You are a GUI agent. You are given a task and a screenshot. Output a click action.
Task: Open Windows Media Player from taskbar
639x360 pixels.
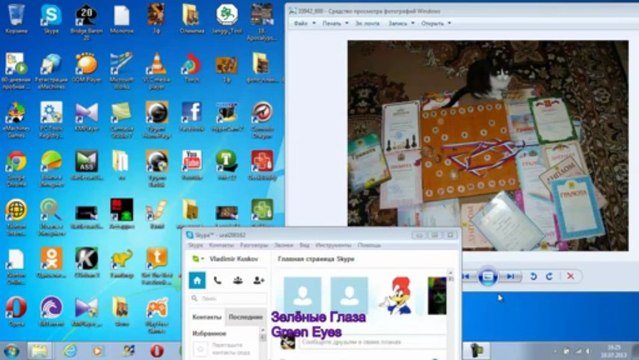click(x=98, y=351)
